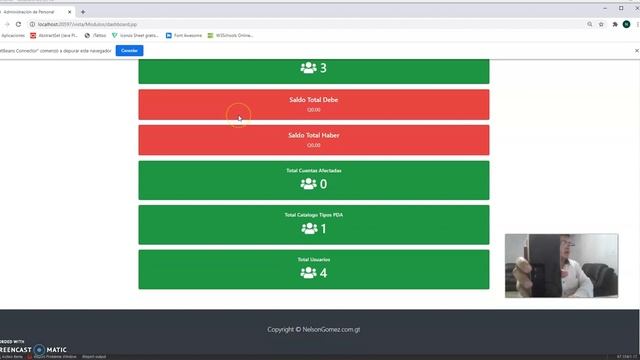Click the Copyright NelsonGomez.com.gt footer text

314,329
